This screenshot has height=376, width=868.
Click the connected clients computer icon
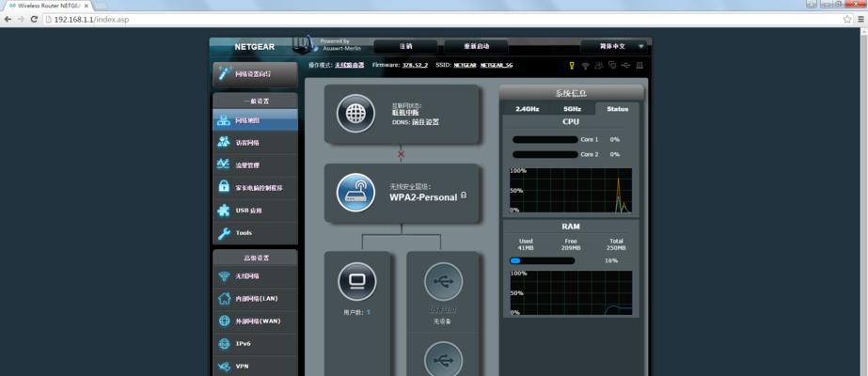click(356, 281)
